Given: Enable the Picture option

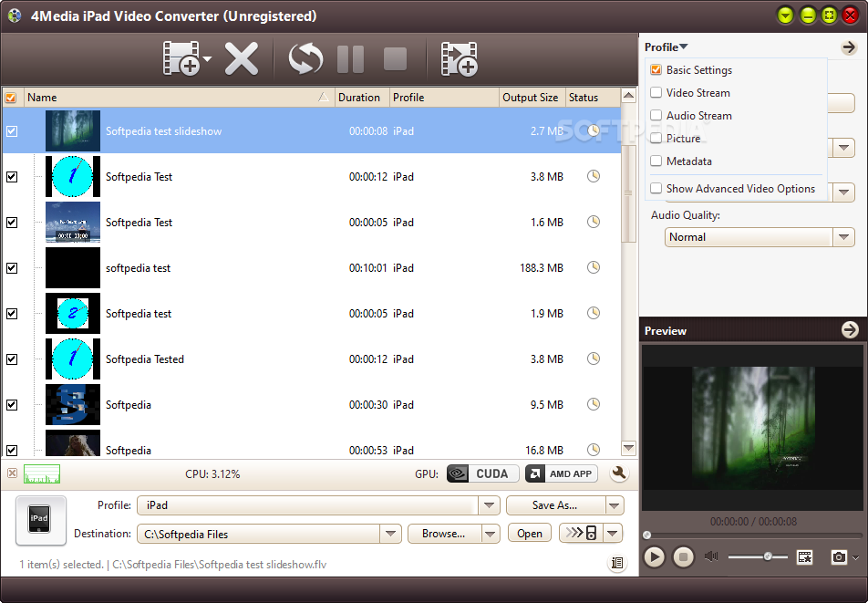Looking at the screenshot, I should tap(656, 138).
